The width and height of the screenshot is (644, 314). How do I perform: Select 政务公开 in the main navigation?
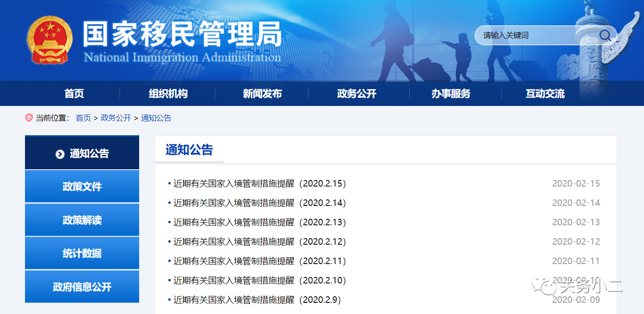click(x=357, y=93)
